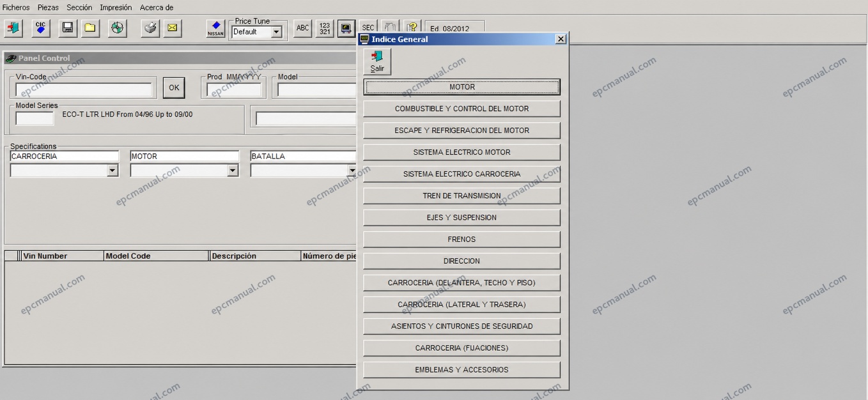Click the ABC toolbar button
Image resolution: width=868 pixels, height=400 pixels.
pyautogui.click(x=303, y=28)
